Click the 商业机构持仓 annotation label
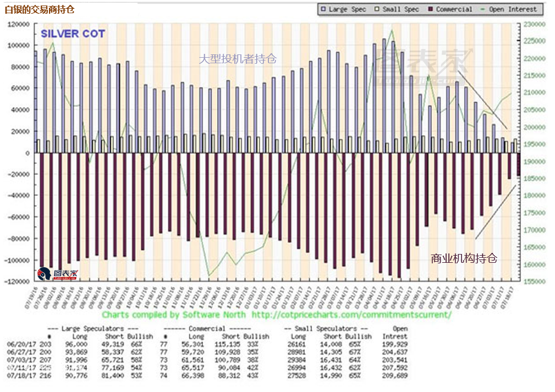 (x=464, y=258)
